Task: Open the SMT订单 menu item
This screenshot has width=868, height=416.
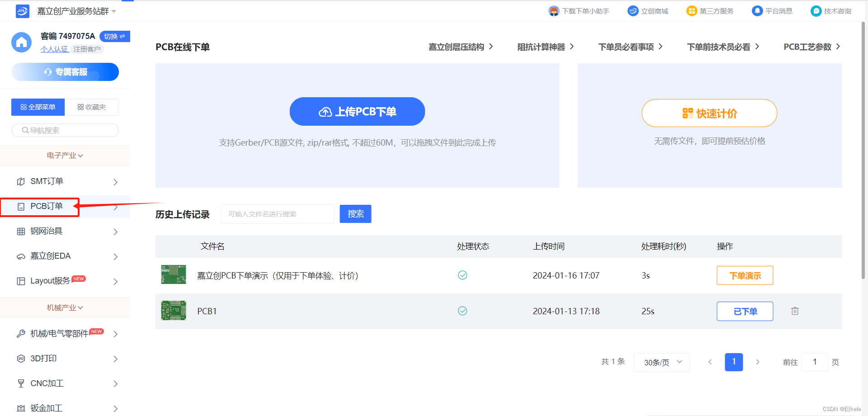Action: pos(65,181)
